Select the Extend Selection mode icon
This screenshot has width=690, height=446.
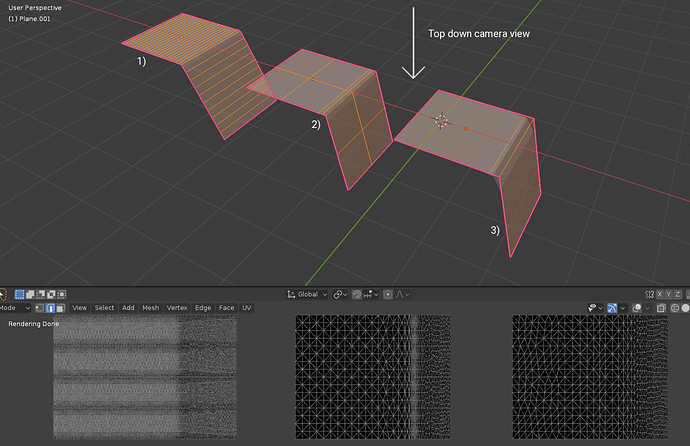30,294
